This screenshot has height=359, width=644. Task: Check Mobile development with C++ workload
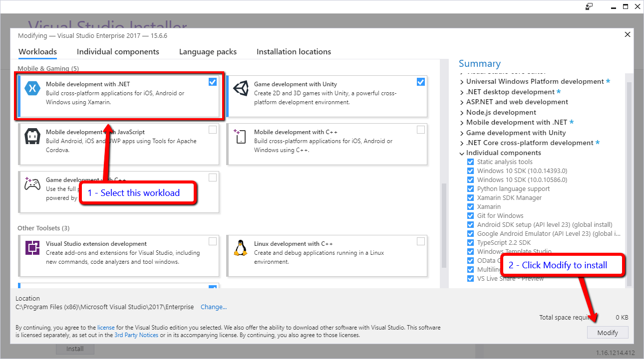click(421, 130)
